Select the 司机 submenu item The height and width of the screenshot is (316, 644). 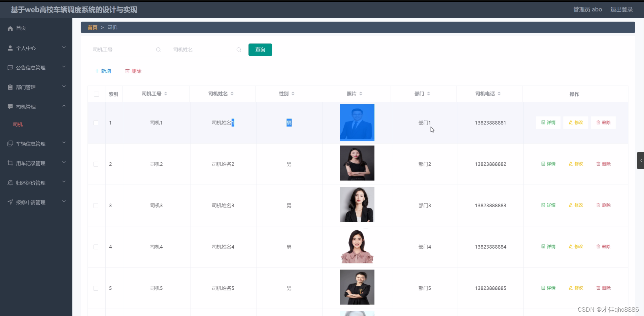pyautogui.click(x=18, y=125)
